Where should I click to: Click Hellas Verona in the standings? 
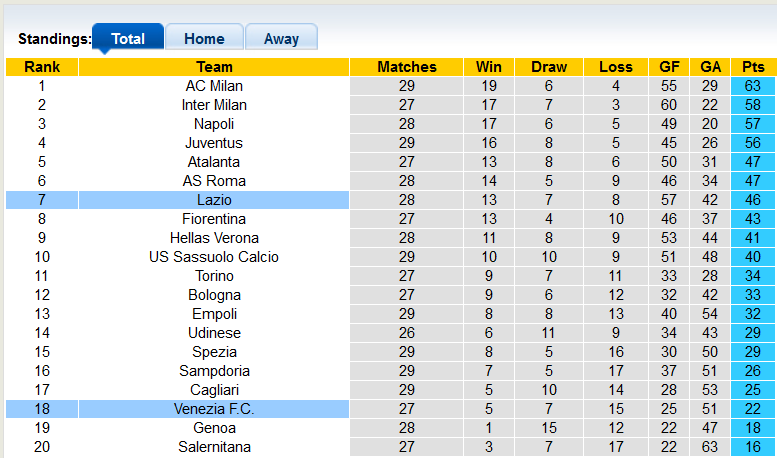coord(214,238)
